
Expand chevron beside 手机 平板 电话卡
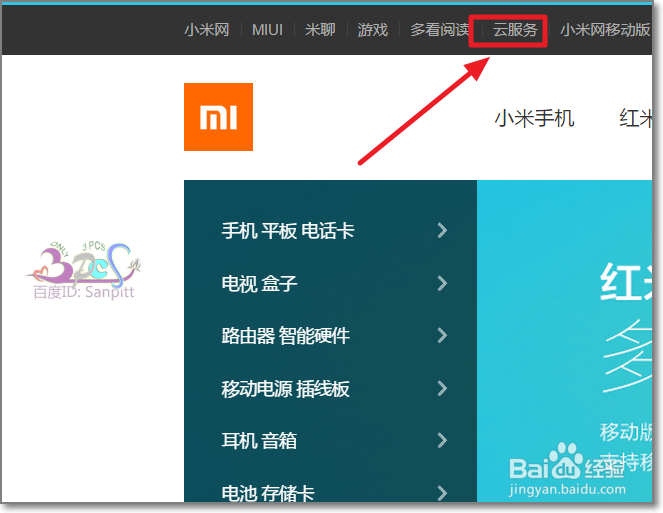[442, 230]
